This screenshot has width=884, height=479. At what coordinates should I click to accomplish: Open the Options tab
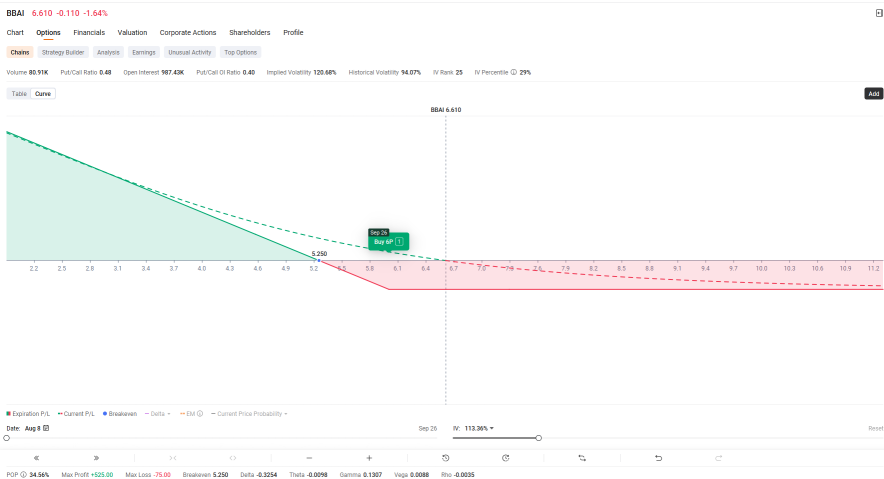coord(48,33)
